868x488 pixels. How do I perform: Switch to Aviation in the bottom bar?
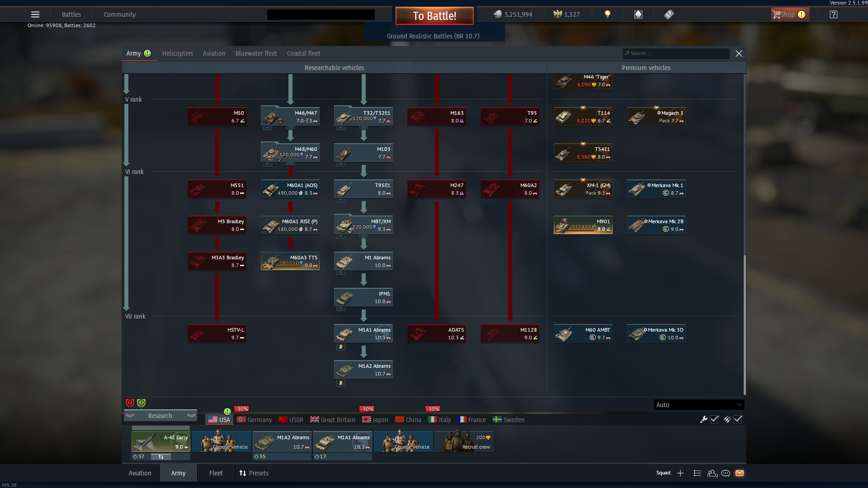140,473
